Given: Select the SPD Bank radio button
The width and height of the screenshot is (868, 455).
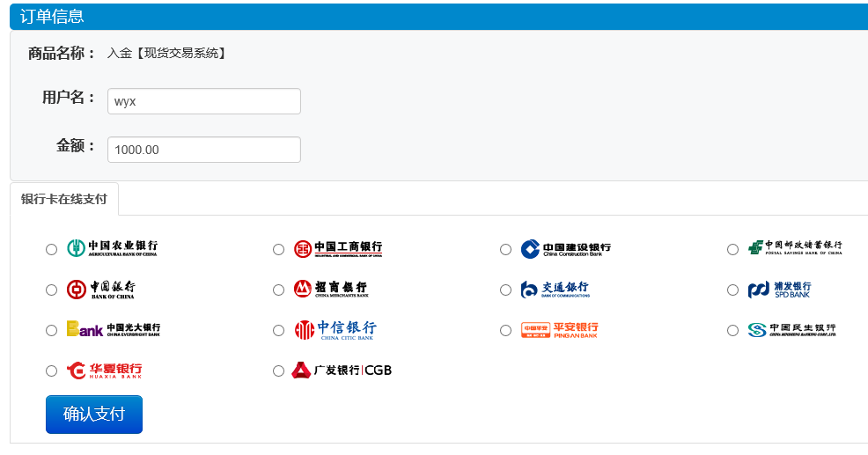Looking at the screenshot, I should coord(732,290).
